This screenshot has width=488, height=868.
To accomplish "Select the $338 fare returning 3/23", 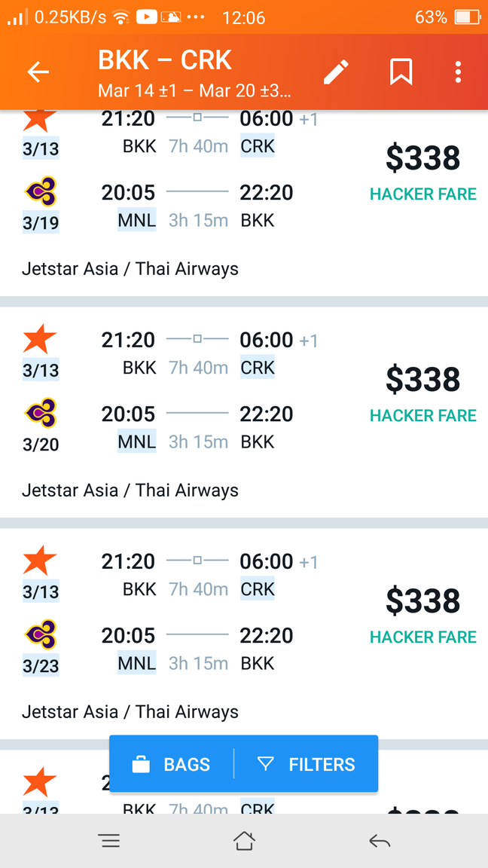I will click(244, 634).
